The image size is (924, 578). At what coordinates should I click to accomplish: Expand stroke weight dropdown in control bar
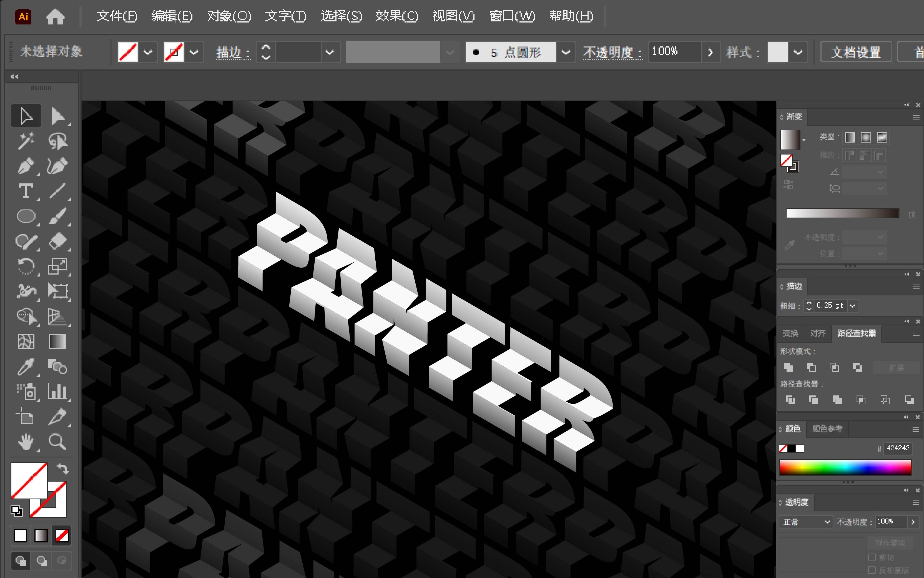tap(330, 52)
